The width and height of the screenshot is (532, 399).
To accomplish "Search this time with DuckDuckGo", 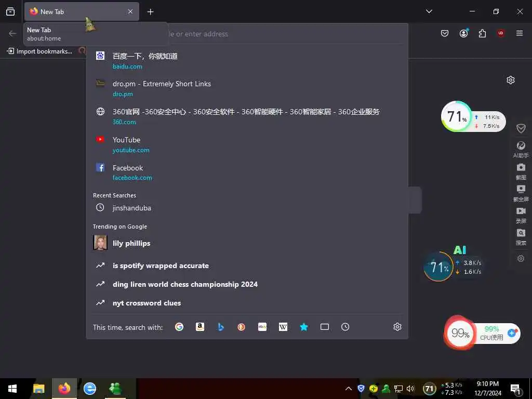I will pos(241,327).
